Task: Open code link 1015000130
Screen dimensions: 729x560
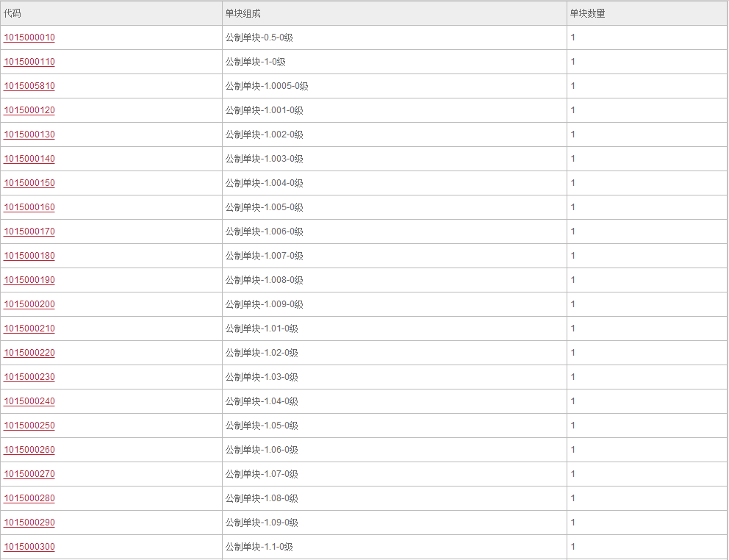Action: pyautogui.click(x=29, y=134)
